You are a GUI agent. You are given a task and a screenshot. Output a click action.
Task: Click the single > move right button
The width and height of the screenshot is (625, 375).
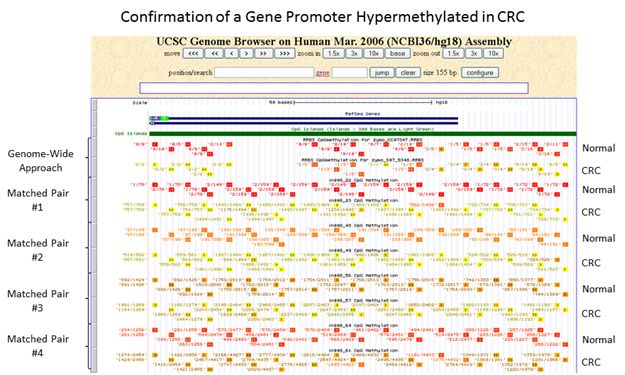click(x=246, y=53)
